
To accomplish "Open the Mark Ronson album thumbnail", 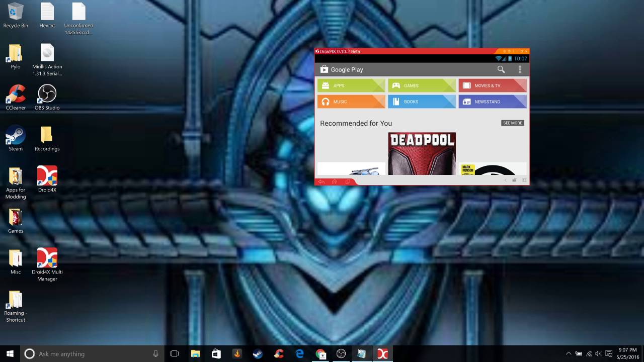I will tap(493, 168).
